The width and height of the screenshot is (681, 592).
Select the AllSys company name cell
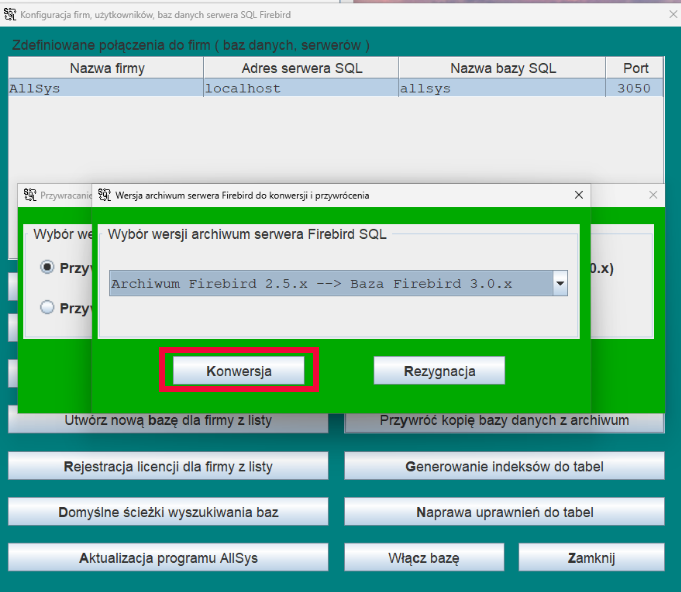(106, 88)
